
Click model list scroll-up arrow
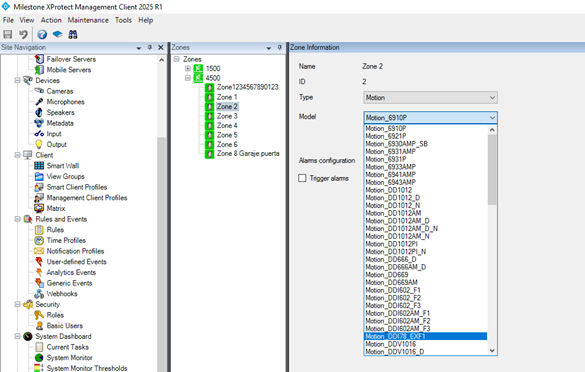[492, 130]
